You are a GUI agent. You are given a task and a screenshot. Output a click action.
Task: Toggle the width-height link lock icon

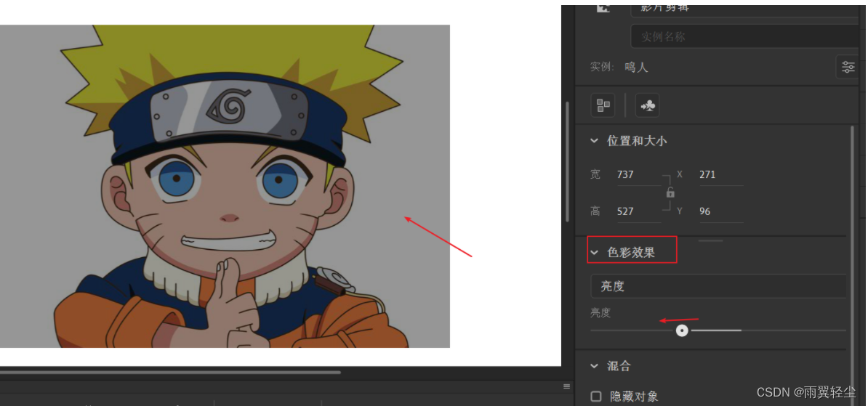click(x=670, y=192)
